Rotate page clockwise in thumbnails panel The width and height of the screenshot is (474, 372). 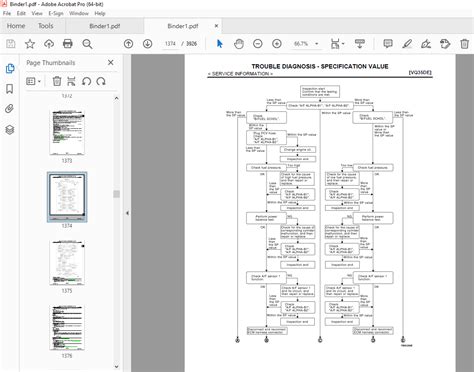coord(101,81)
